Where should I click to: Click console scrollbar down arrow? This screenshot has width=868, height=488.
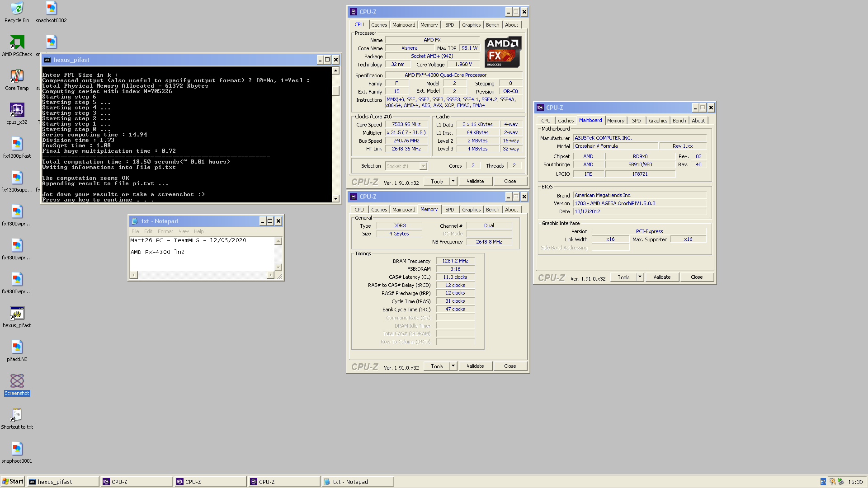335,198
